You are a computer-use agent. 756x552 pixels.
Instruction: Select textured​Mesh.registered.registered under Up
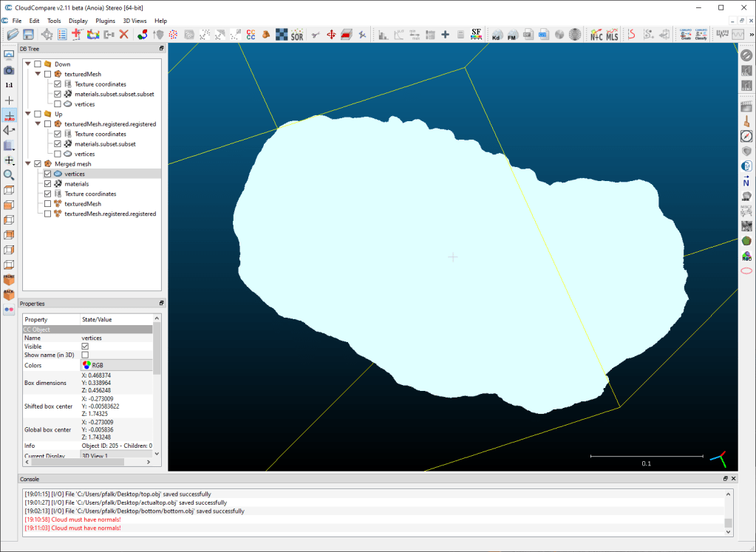point(110,124)
